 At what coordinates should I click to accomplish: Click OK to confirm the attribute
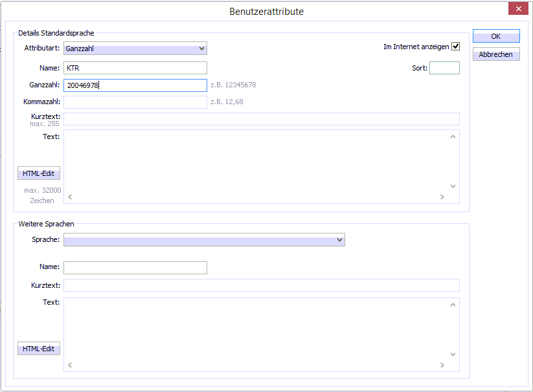click(495, 36)
